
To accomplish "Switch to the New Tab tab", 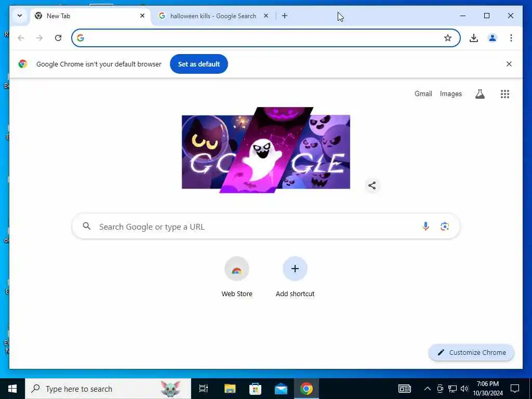I will click(x=90, y=16).
